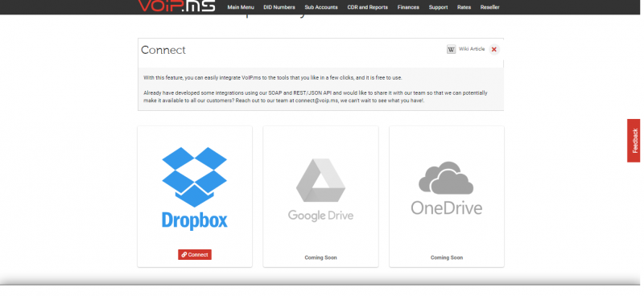Click the connect@voip.ms email address
This screenshot has height=296, width=644.
[317, 101]
